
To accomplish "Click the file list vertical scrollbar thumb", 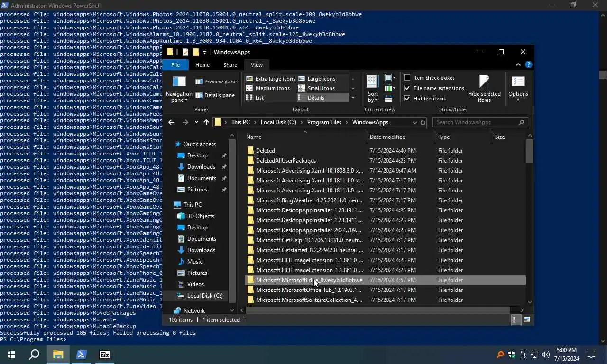I will coord(530,152).
